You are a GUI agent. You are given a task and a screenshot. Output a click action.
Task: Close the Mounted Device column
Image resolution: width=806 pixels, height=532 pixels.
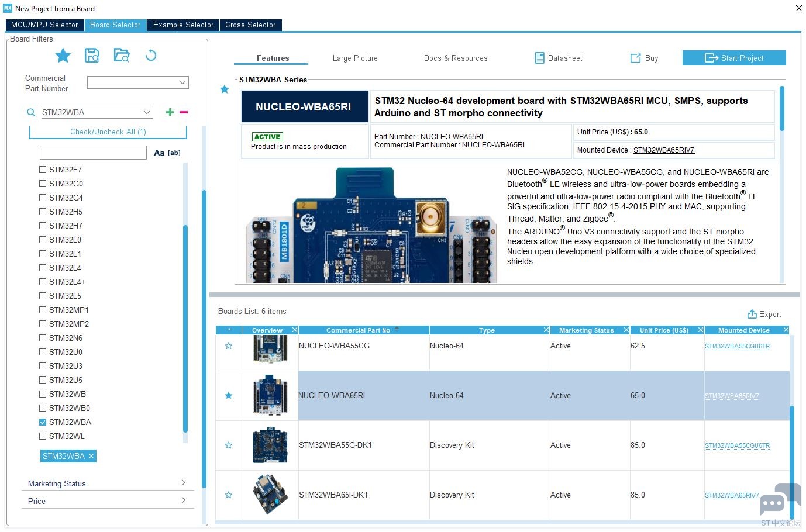[x=786, y=330]
